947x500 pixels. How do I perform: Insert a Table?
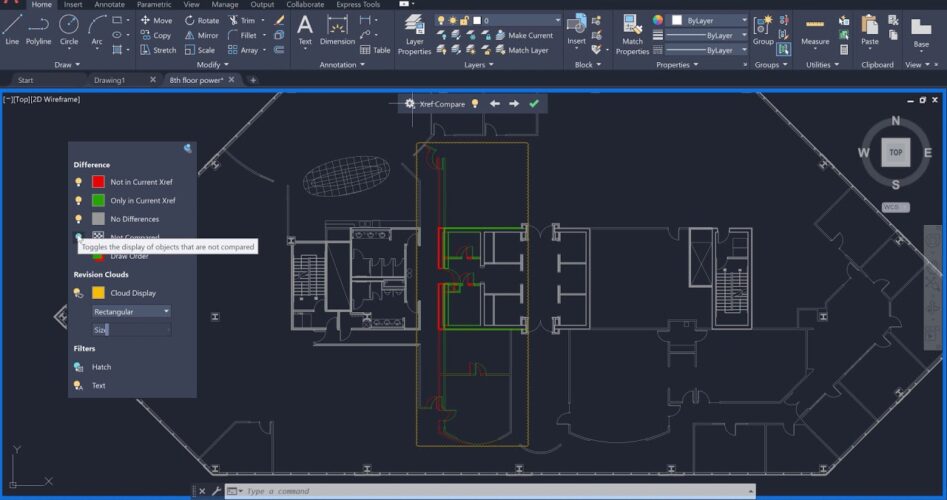375,50
